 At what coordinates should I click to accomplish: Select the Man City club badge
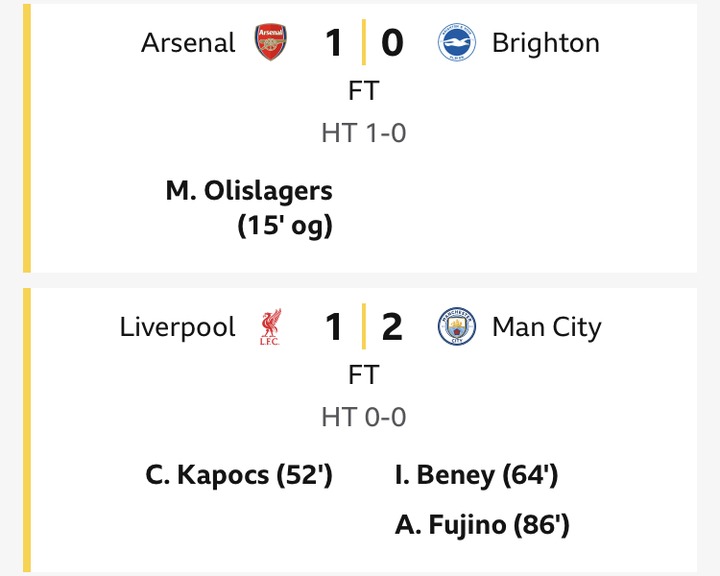(456, 327)
